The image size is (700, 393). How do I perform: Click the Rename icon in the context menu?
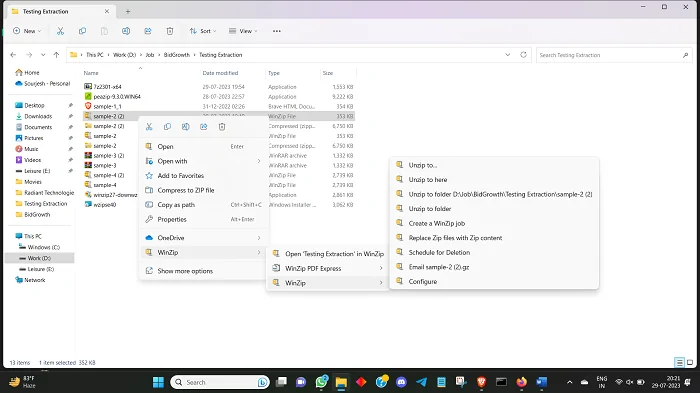pos(186,127)
